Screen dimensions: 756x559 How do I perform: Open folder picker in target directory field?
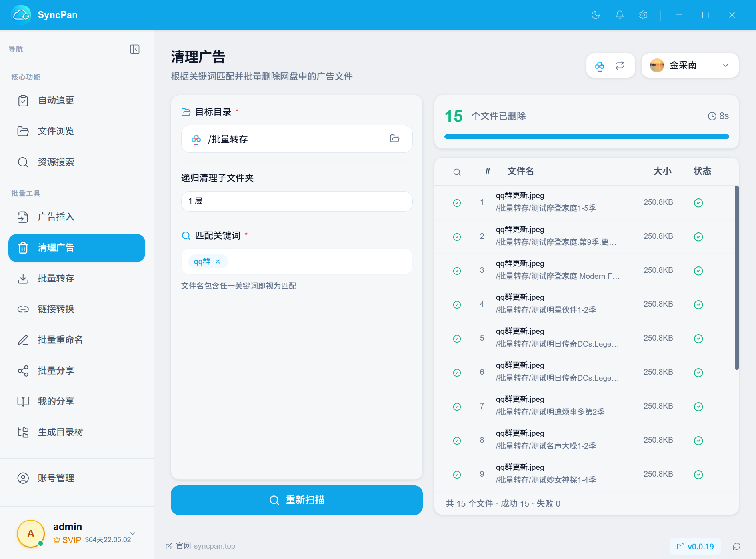[395, 138]
